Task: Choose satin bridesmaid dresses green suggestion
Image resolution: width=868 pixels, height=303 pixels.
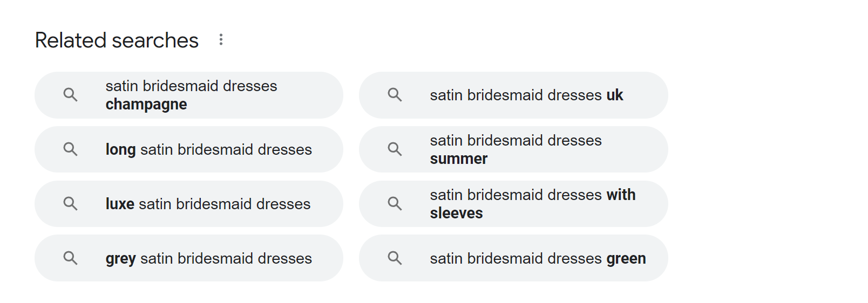Action: tap(538, 258)
